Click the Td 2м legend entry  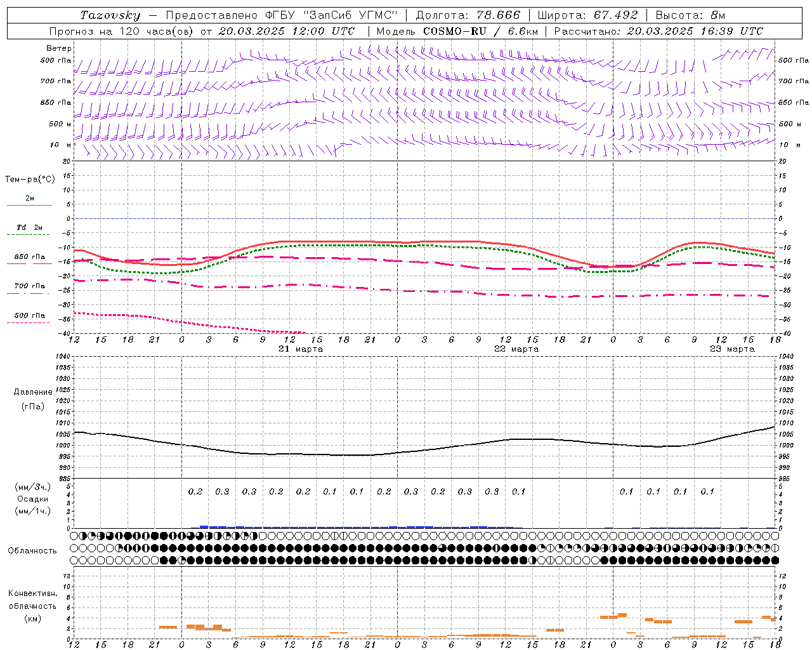[x=29, y=230]
